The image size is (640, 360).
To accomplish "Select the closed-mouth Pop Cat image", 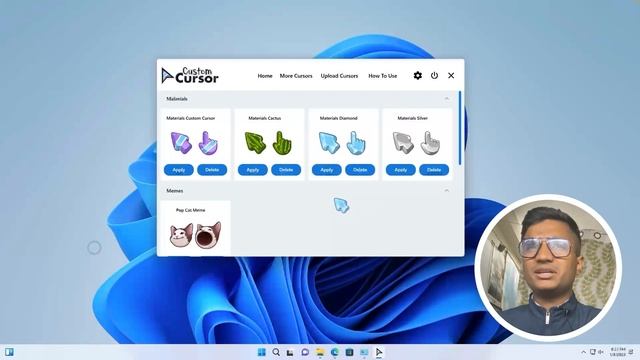I will (x=181, y=235).
